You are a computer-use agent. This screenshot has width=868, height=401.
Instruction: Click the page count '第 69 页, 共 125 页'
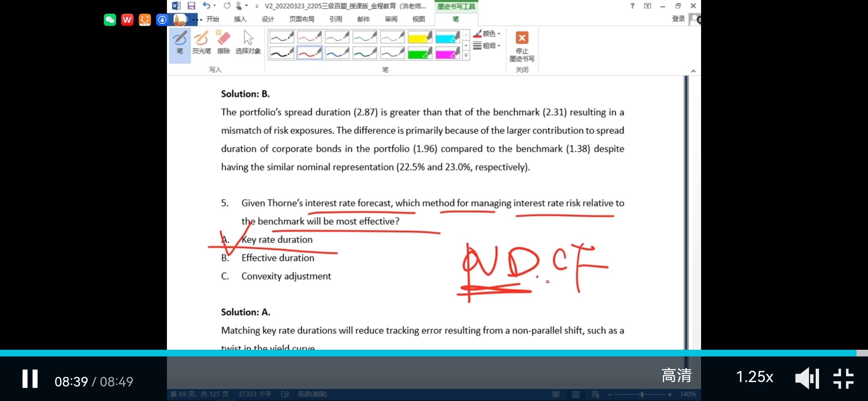(x=199, y=394)
